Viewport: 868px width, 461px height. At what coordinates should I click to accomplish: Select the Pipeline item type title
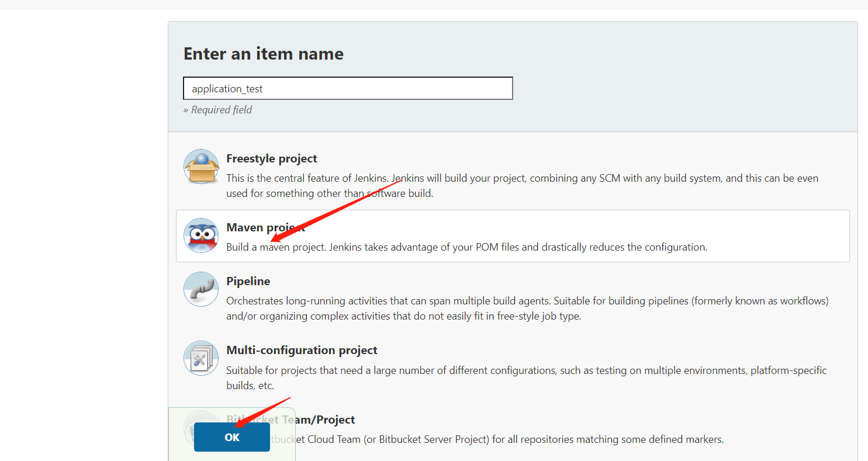coord(248,281)
